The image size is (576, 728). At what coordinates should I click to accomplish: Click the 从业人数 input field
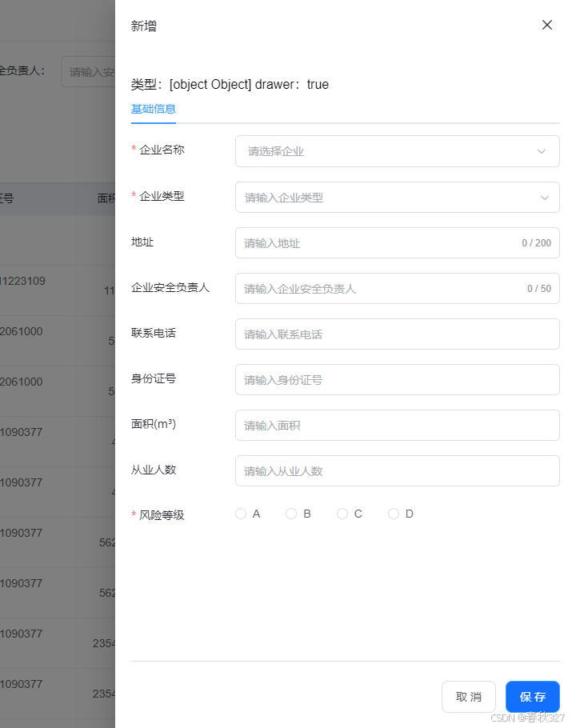click(x=398, y=470)
